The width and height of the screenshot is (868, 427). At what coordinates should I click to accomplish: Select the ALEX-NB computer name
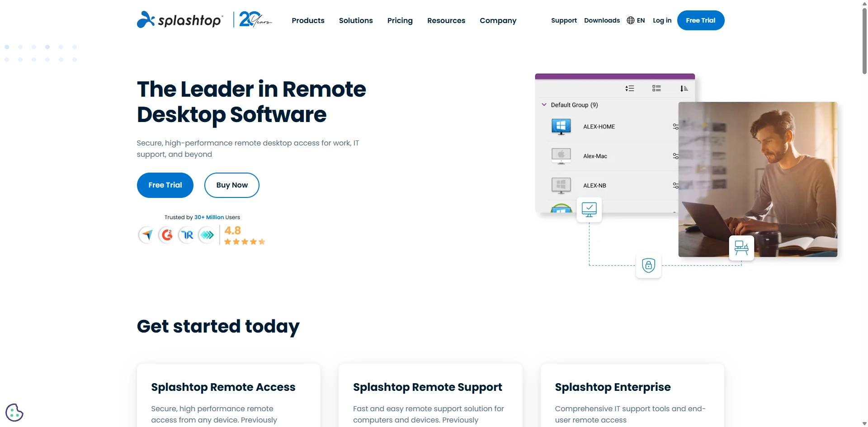point(594,185)
